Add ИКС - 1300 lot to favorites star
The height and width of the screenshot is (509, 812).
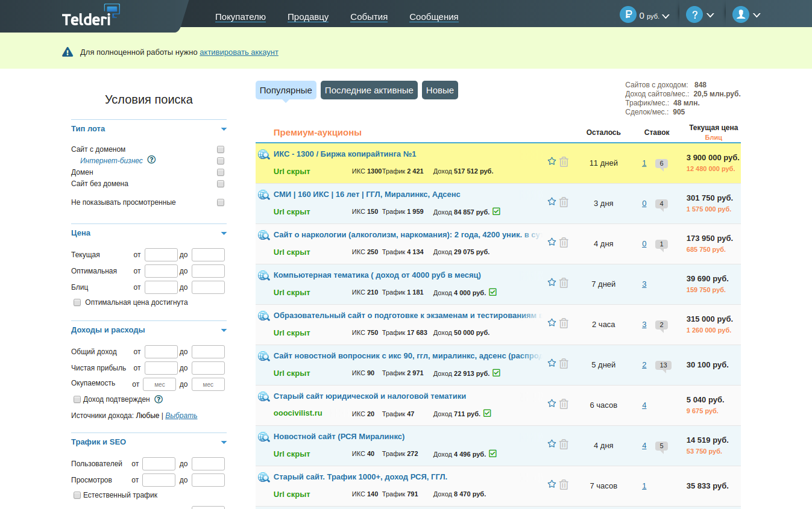552,161
